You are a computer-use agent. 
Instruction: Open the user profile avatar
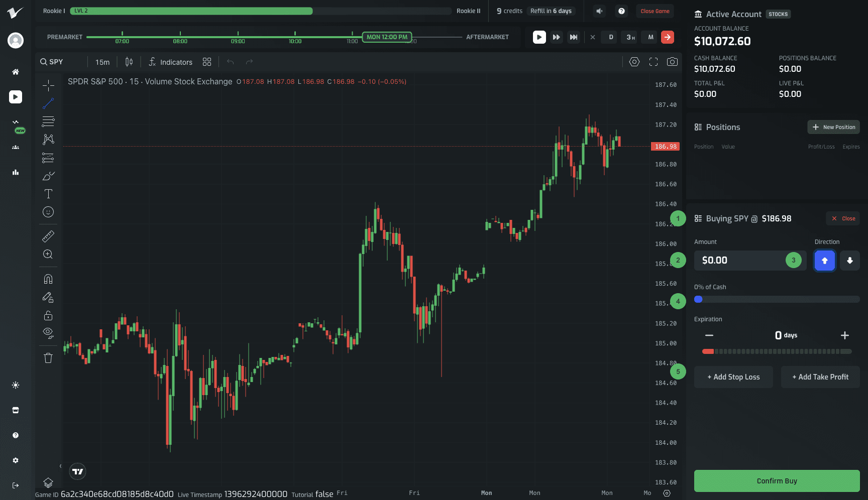16,40
